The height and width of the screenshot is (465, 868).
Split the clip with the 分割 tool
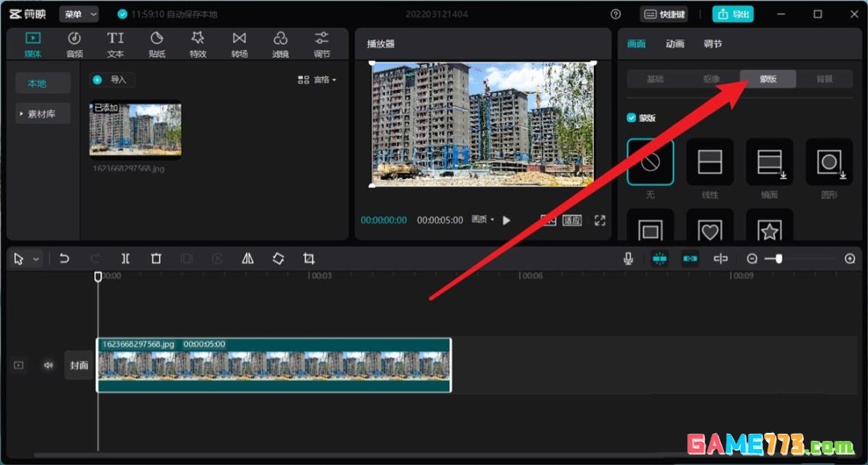125,259
